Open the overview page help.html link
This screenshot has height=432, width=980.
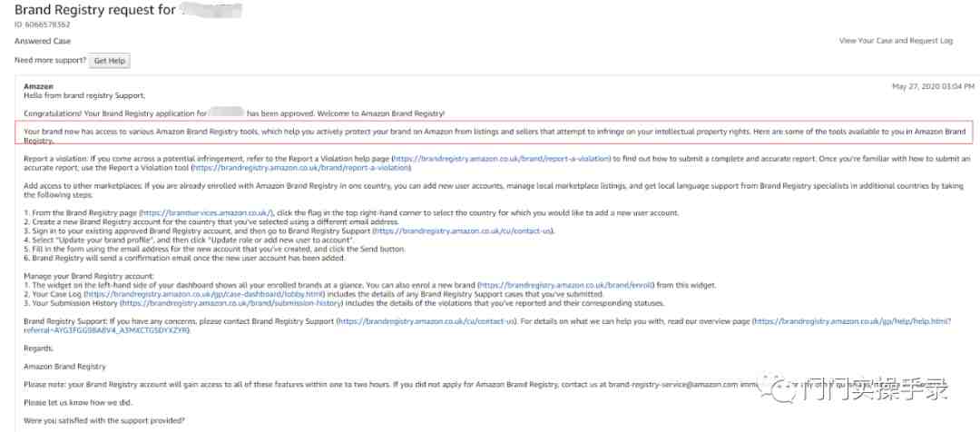[x=487, y=326]
